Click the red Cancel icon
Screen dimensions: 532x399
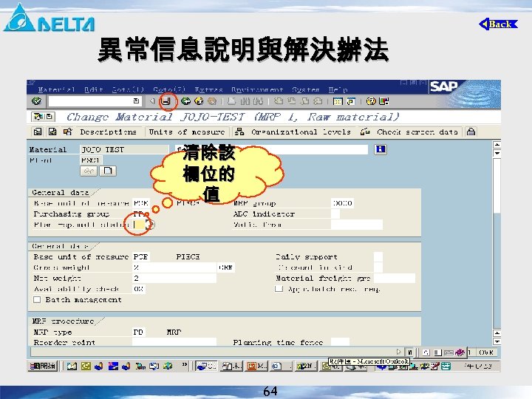click(x=212, y=101)
